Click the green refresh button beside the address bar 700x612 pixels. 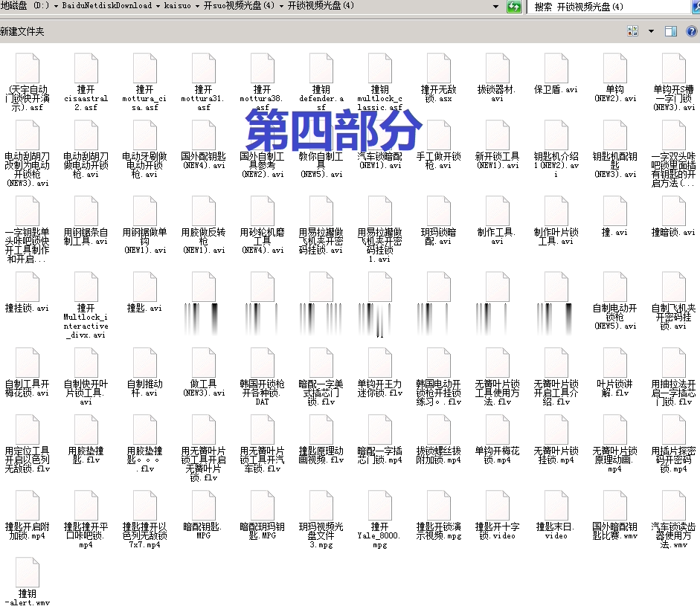[514, 6]
